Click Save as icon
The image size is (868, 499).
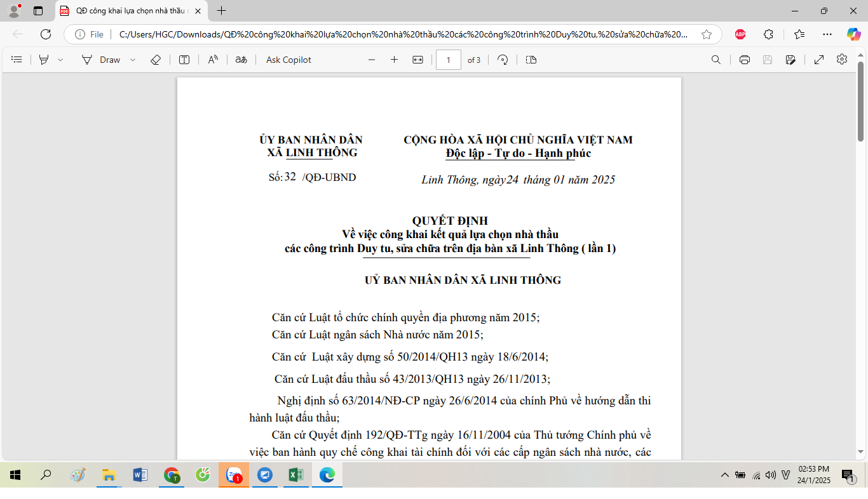(x=790, y=60)
